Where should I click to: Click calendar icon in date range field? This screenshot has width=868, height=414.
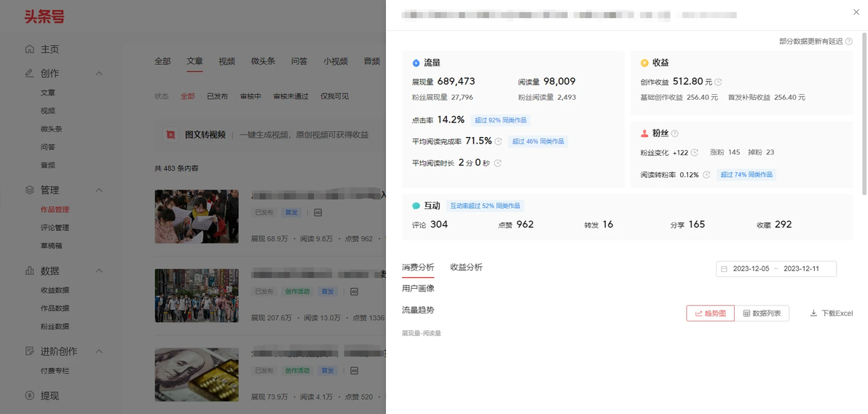tap(724, 270)
